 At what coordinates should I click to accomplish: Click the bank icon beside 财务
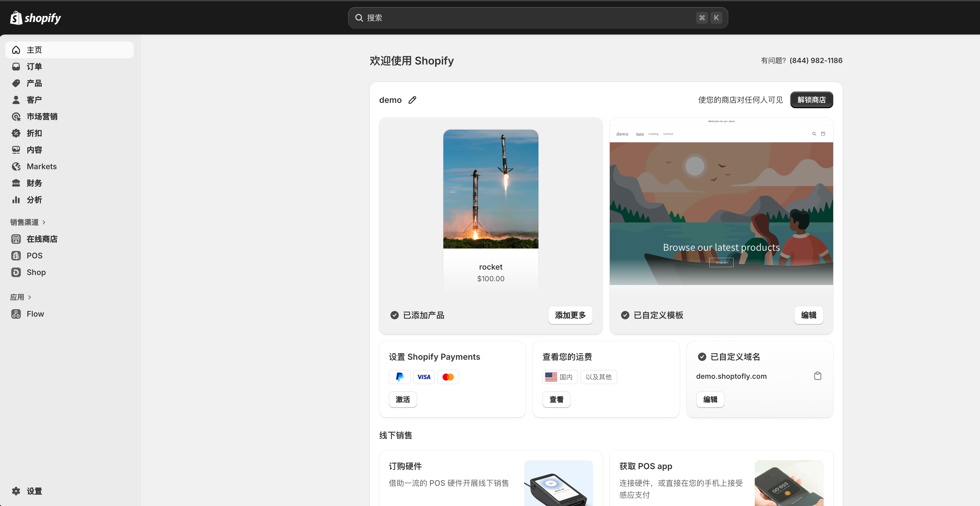pos(16,183)
